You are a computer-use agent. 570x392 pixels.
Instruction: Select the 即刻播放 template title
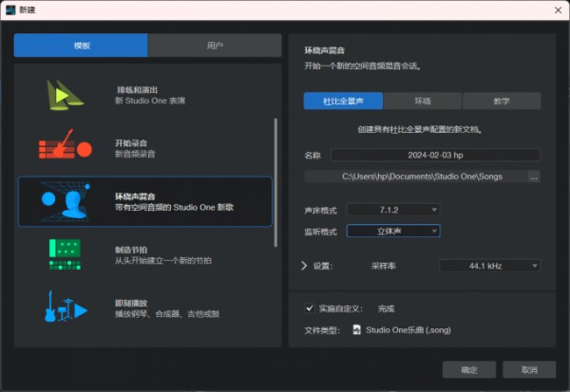pyautogui.click(x=131, y=304)
